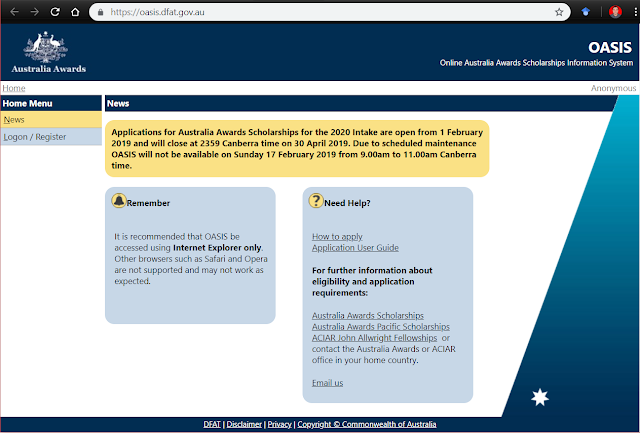The image size is (640, 433).
Task: Click the browser forward arrow
Action: [x=35, y=12]
